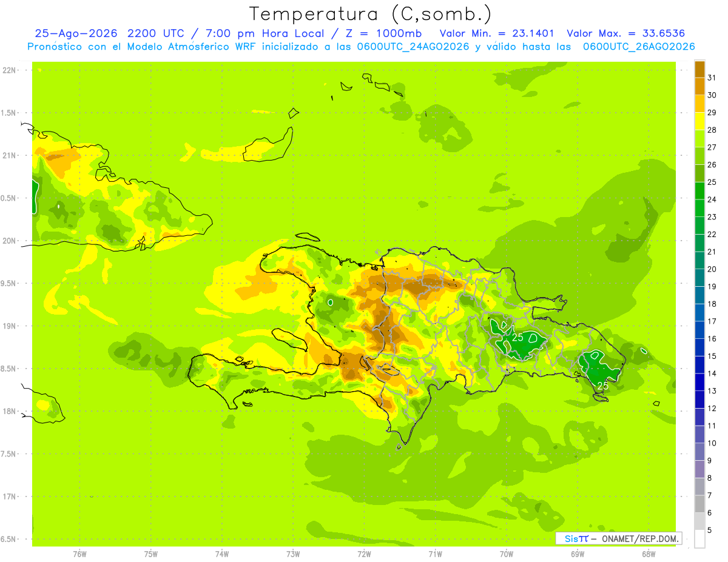Viewport: 728px width, 562px height.
Task: Click the white legend swatch below 5
Action: pyautogui.click(x=699, y=539)
